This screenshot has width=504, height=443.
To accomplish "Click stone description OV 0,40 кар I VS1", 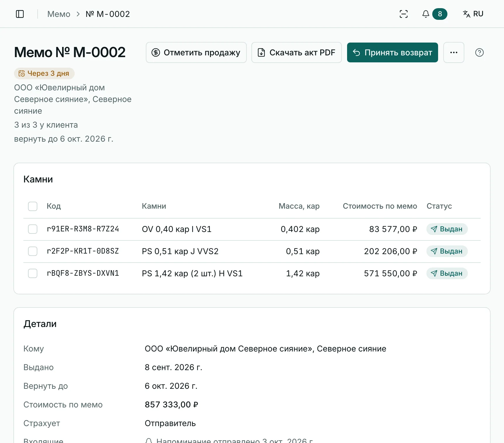I will pos(177,229).
